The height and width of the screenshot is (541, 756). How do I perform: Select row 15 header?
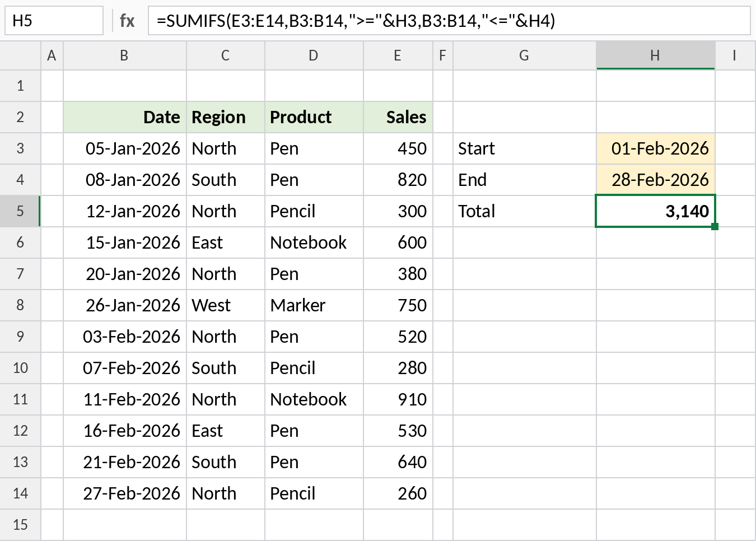(x=20, y=525)
